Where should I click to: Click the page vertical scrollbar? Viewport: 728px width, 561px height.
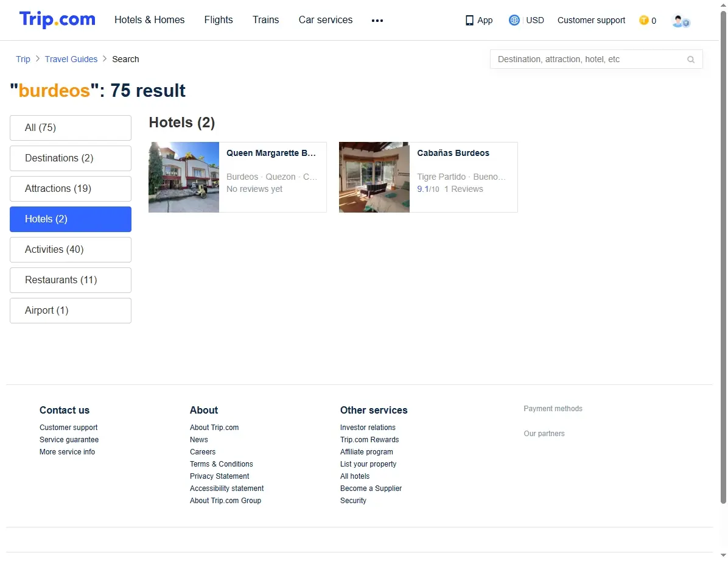pos(723,256)
